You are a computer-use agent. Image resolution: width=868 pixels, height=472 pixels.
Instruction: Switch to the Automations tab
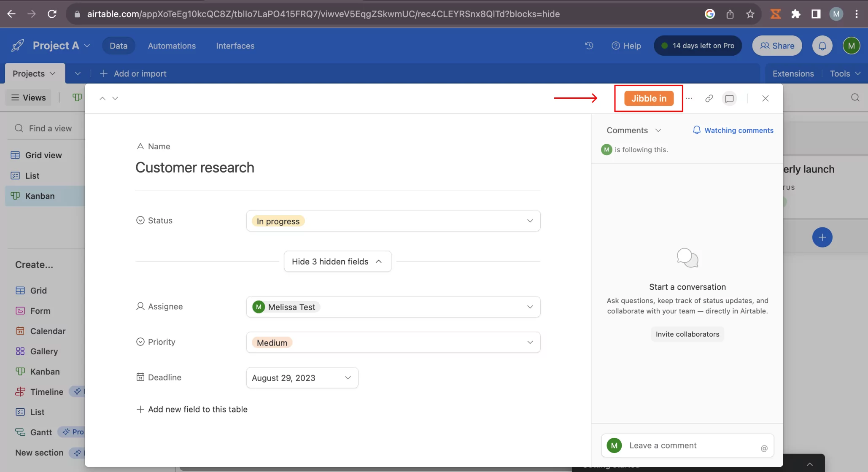(172, 46)
